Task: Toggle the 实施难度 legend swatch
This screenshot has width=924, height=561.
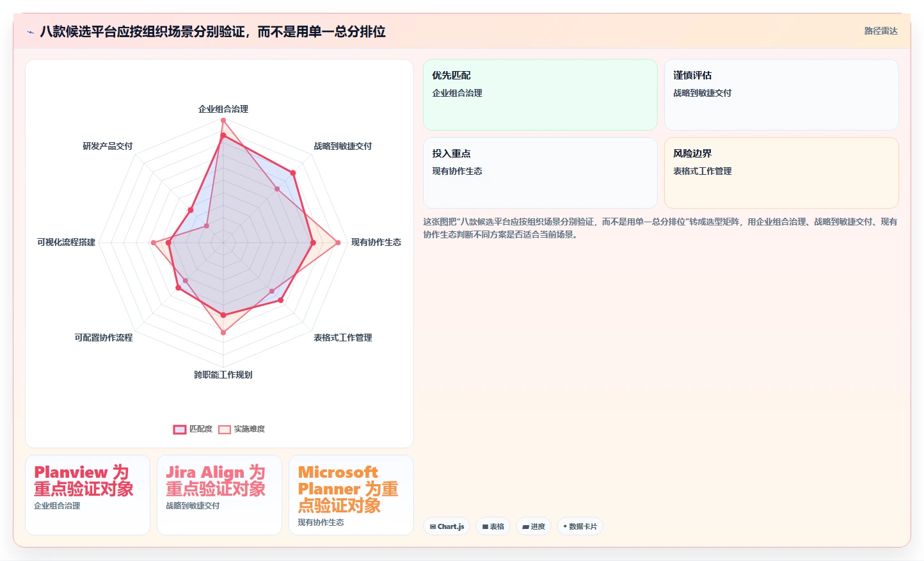Action: point(225,429)
